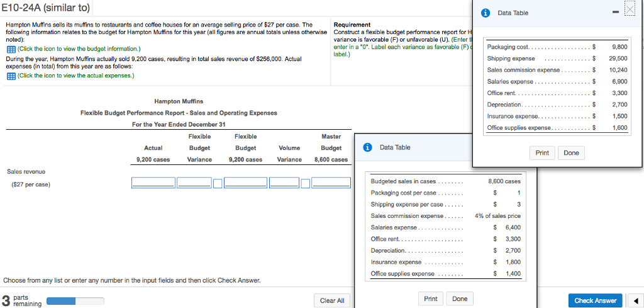Click the Actual column header
644x308 pixels.
click(x=153, y=147)
